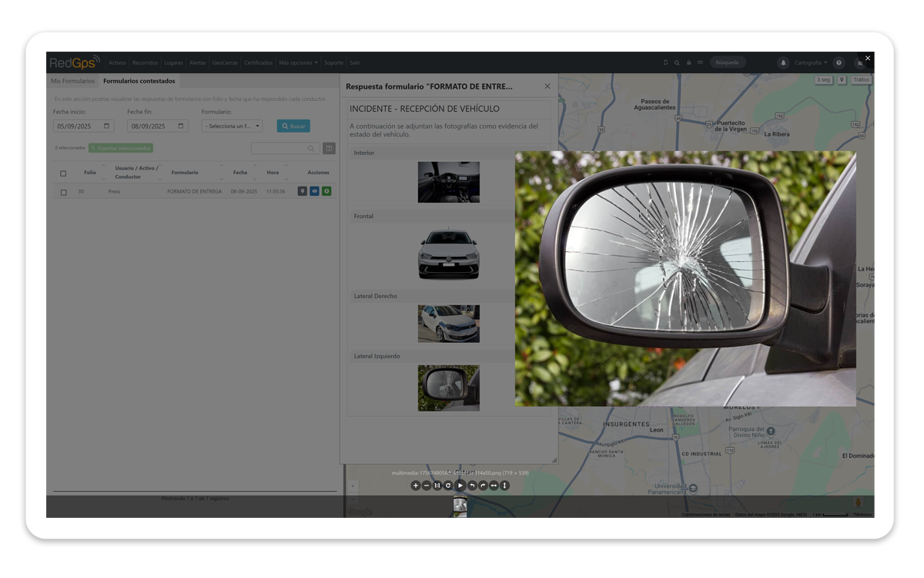
Task: Open the Lateral Derecho photo thumbnail
Action: (449, 324)
